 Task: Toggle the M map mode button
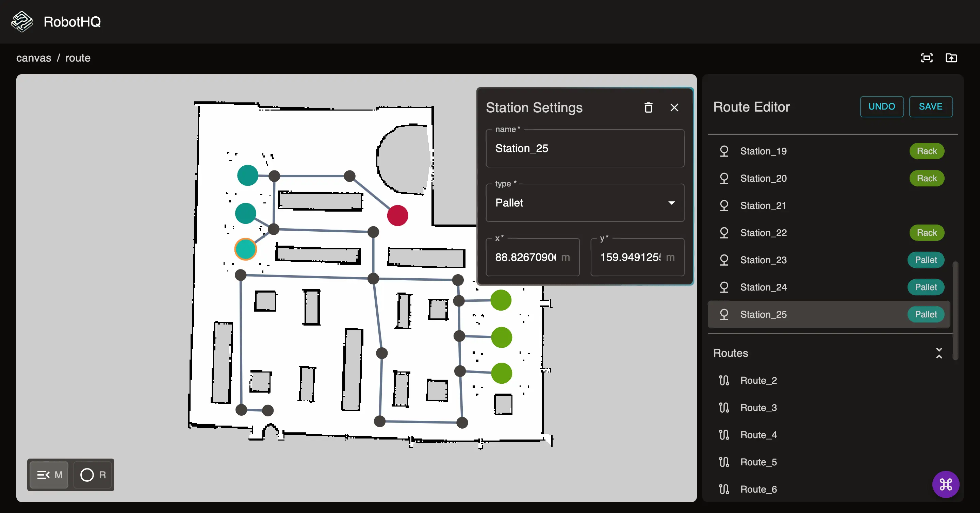pos(49,475)
